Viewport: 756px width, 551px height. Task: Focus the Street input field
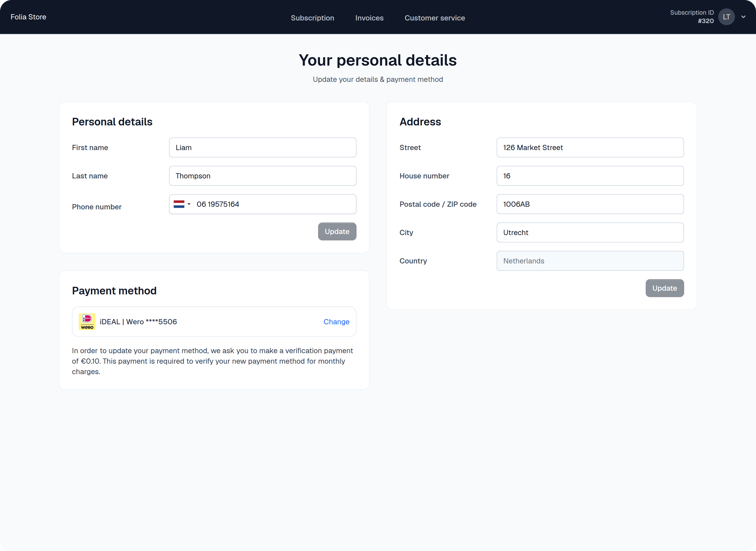[x=590, y=147]
